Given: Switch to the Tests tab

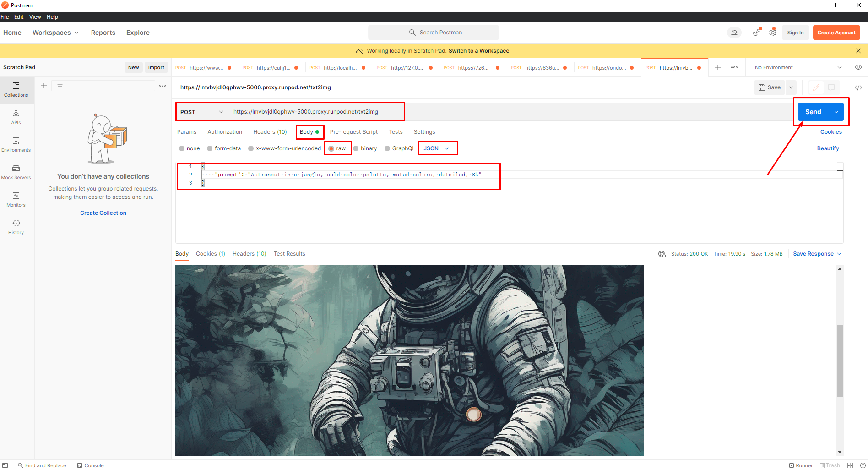Looking at the screenshot, I should [x=396, y=132].
